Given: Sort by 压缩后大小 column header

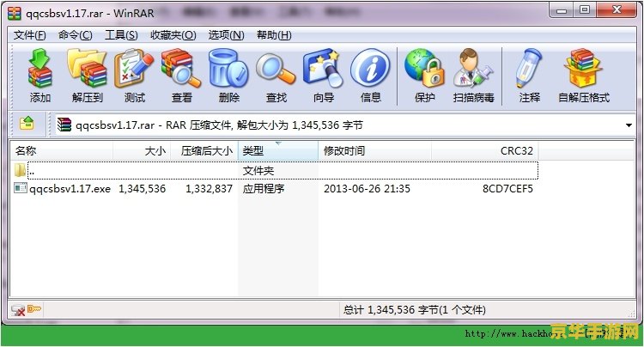Looking at the screenshot, I should pos(204,150).
